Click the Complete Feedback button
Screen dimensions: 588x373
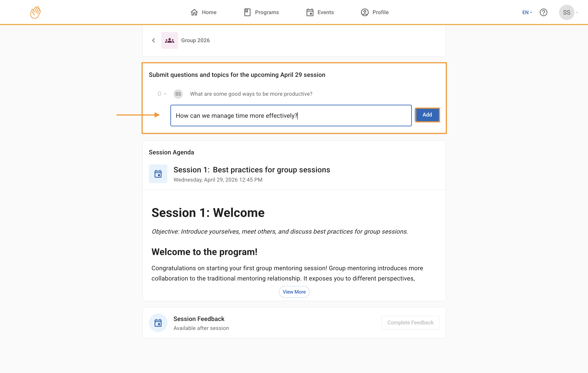coord(410,322)
